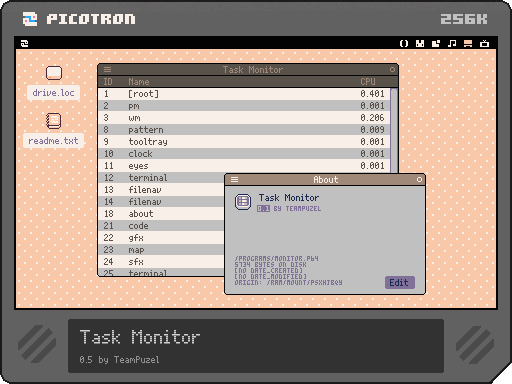This screenshot has width=512, height=384.
Task: Switch to the desktop workspace icon
Action: click(x=468, y=43)
